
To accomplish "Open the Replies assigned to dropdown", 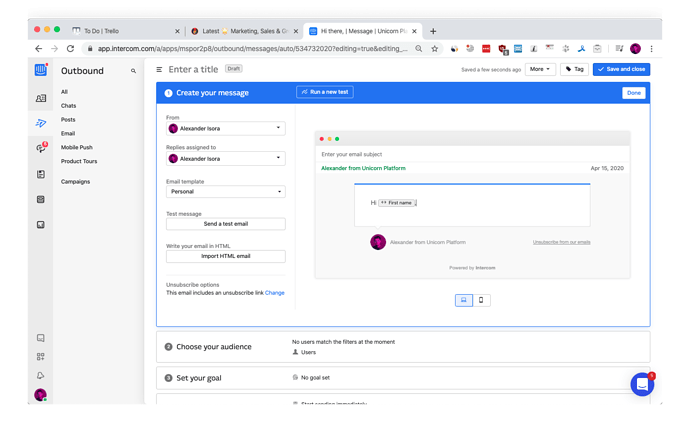I will pos(225,158).
